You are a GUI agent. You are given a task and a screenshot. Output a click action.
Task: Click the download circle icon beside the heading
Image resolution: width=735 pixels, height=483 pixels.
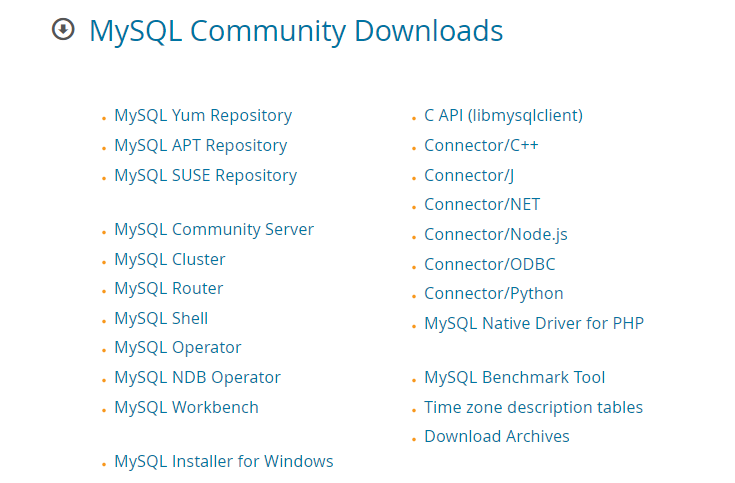click(63, 30)
